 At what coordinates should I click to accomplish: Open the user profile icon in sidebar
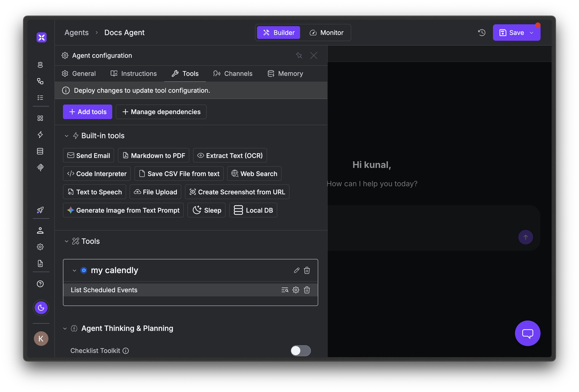coord(40,231)
